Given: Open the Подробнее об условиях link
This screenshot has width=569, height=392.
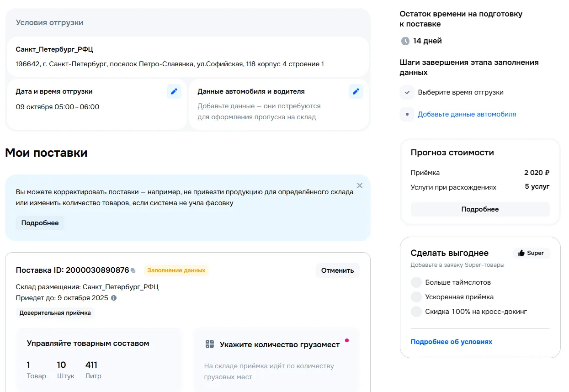Looking at the screenshot, I should click(x=451, y=342).
